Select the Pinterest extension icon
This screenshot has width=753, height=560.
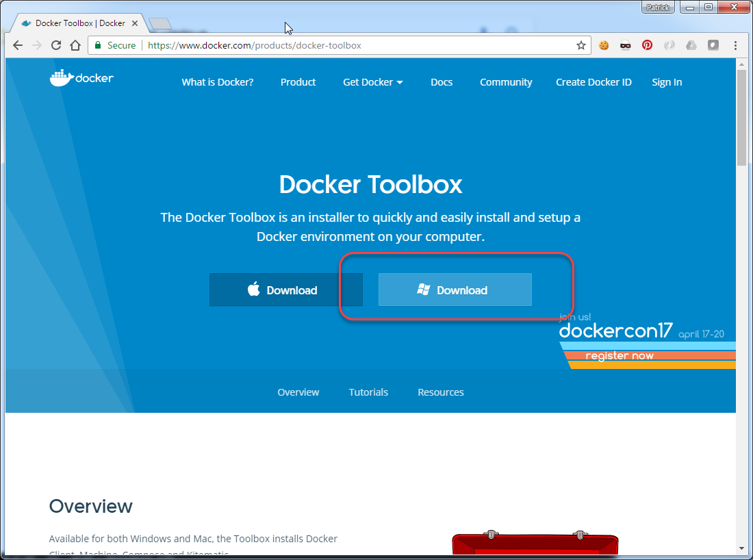point(647,45)
